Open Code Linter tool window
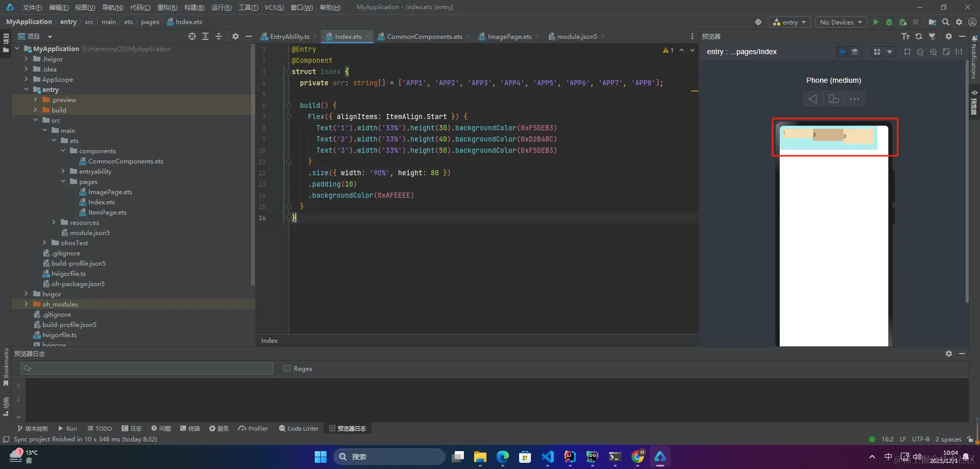Screen dimensions: 980x469 (298, 429)
